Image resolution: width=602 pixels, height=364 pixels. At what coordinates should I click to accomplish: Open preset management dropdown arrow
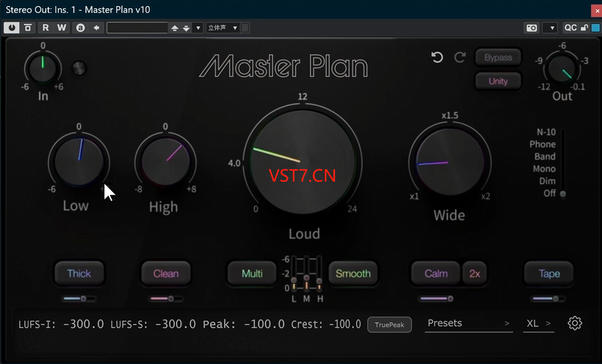coord(198,28)
